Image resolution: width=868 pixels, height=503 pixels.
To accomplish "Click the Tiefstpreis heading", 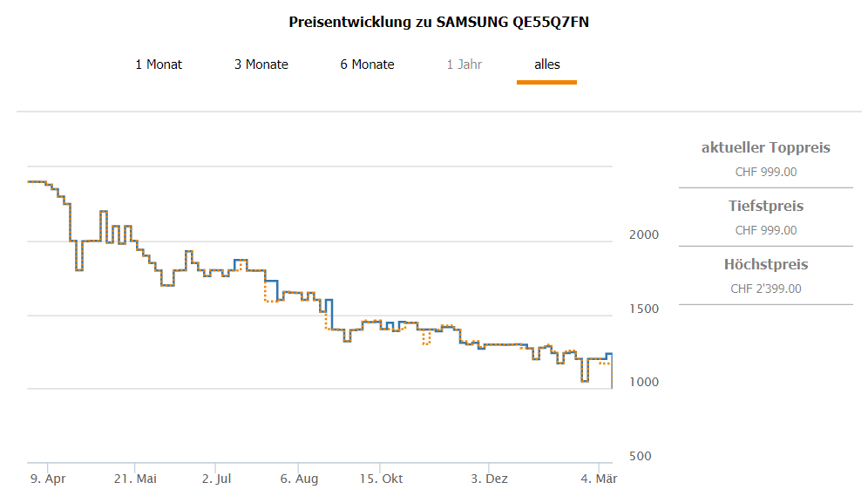I will [x=765, y=207].
